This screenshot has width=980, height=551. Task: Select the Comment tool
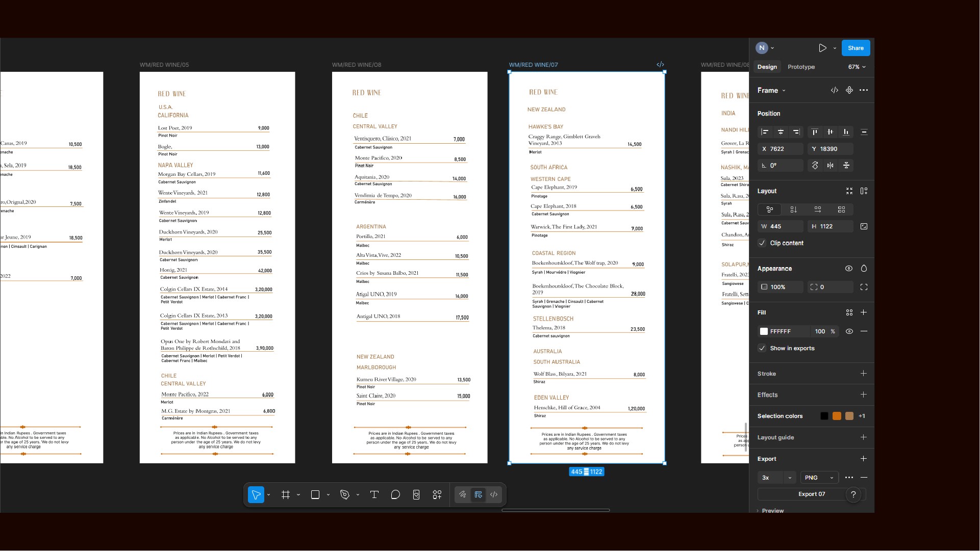(x=395, y=495)
